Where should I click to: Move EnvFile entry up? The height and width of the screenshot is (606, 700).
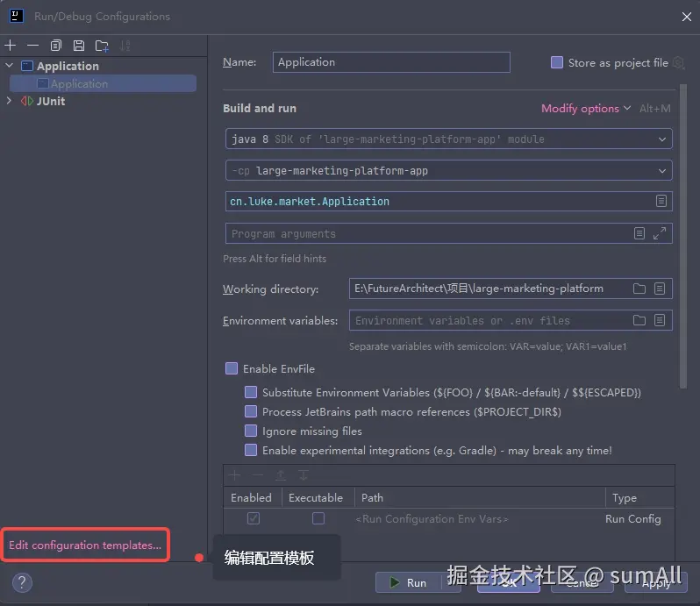pos(281,475)
